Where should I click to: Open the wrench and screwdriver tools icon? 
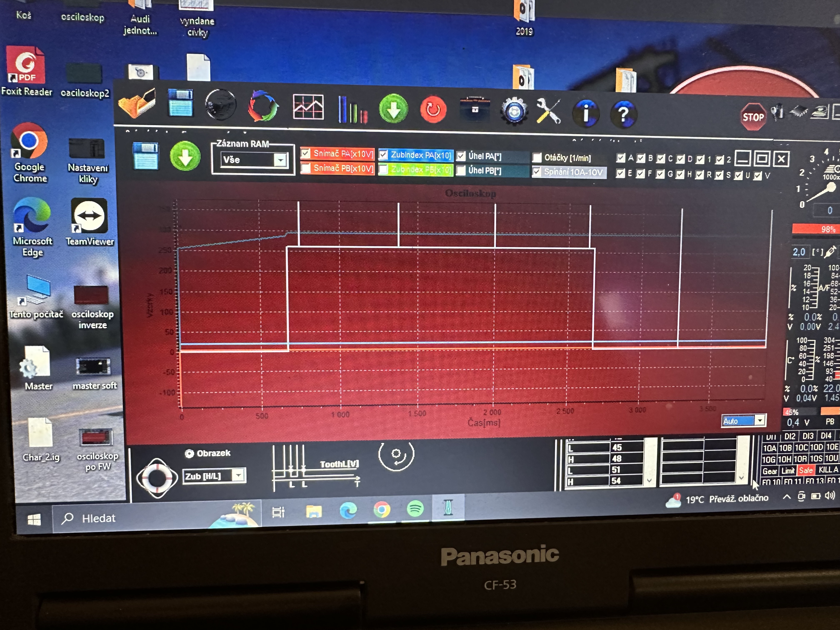pyautogui.click(x=548, y=111)
